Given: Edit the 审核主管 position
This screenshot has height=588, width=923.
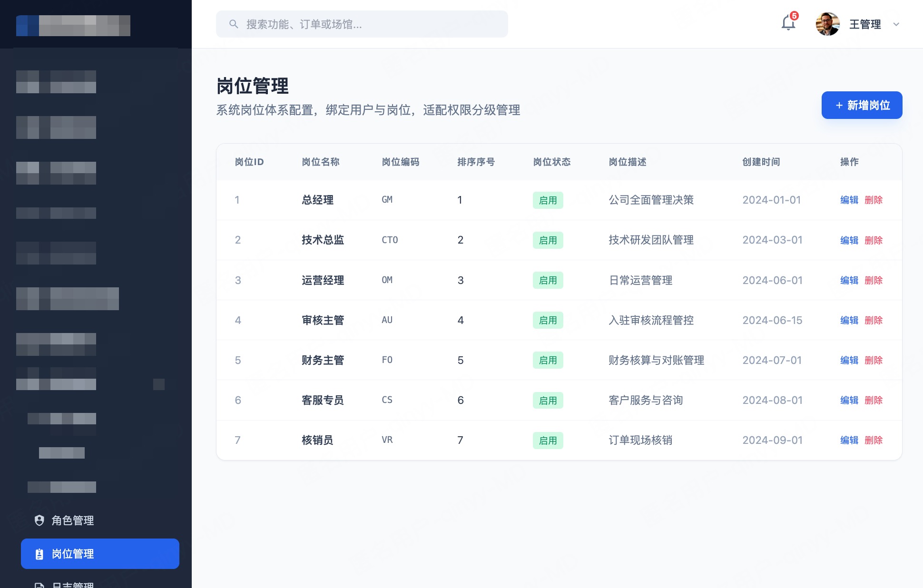Looking at the screenshot, I should (849, 320).
